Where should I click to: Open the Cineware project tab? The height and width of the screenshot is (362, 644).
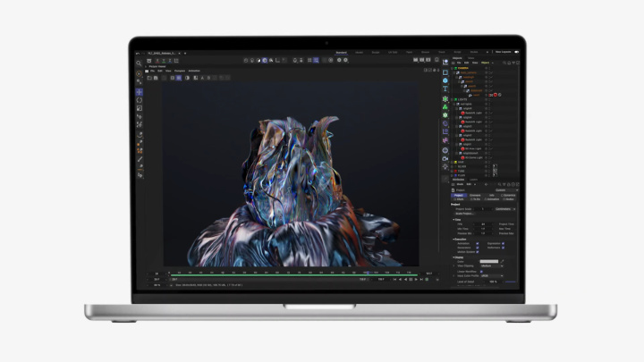(x=475, y=196)
